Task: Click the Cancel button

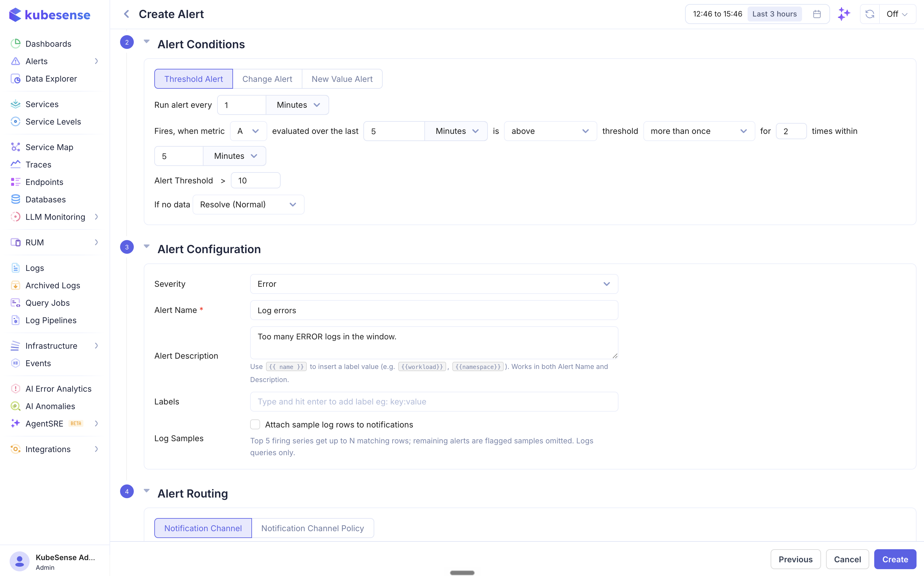Action: pyautogui.click(x=847, y=559)
